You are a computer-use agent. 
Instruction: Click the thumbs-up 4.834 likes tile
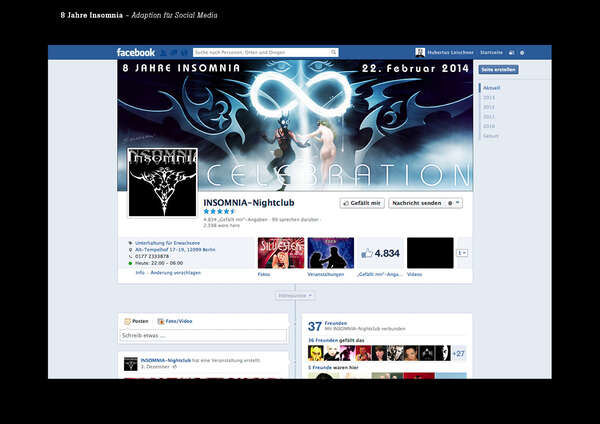click(379, 253)
